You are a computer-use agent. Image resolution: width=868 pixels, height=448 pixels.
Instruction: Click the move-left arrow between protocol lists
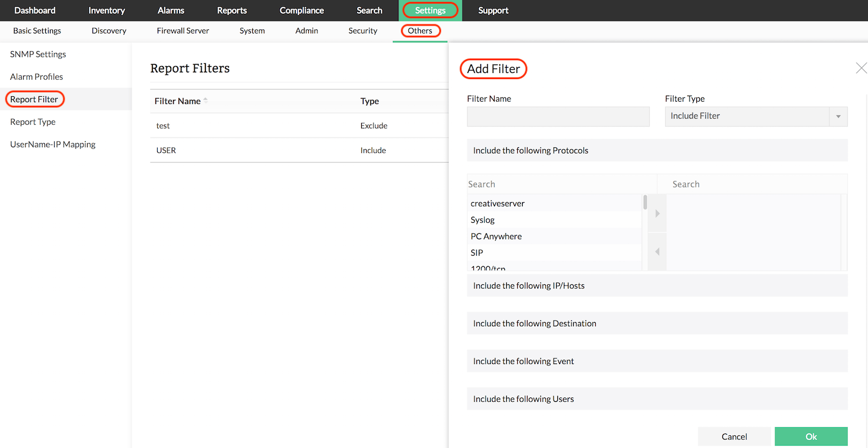(x=657, y=251)
